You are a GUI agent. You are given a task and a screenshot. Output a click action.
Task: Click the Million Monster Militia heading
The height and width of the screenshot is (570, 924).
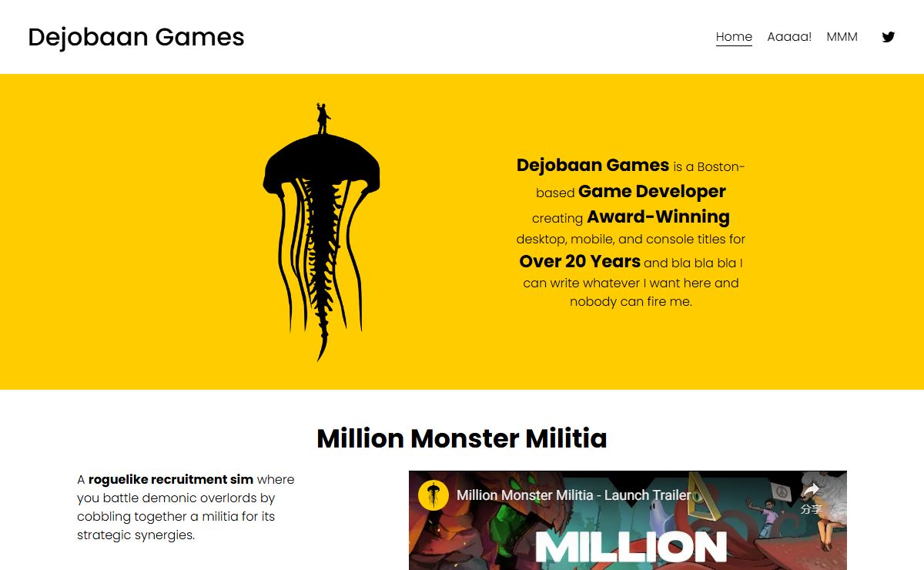pyautogui.click(x=462, y=438)
